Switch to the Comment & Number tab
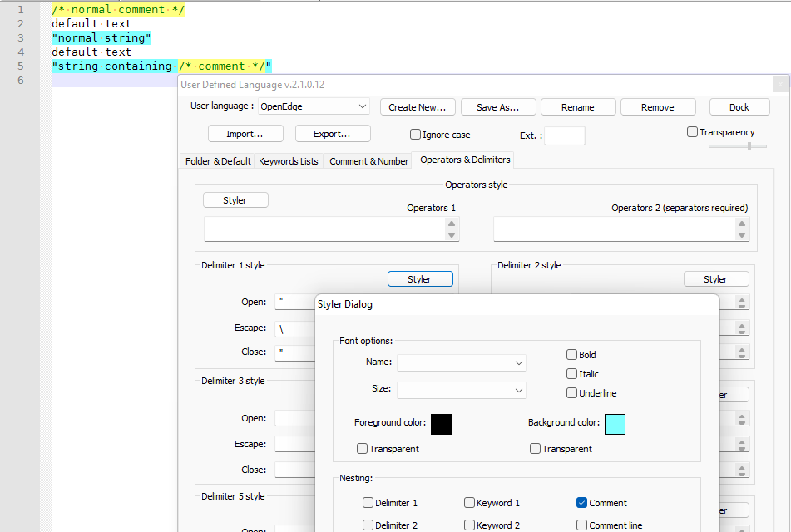The width and height of the screenshot is (791, 532). click(368, 161)
